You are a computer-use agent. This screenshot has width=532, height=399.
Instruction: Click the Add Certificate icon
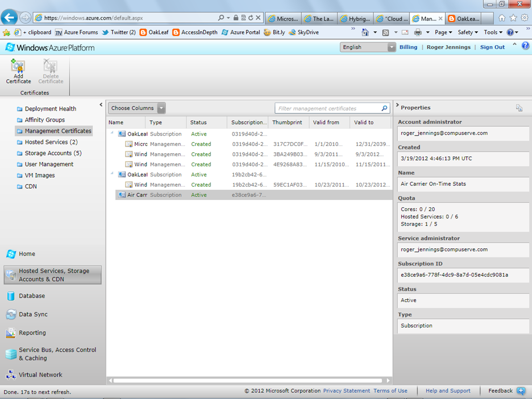pyautogui.click(x=18, y=66)
